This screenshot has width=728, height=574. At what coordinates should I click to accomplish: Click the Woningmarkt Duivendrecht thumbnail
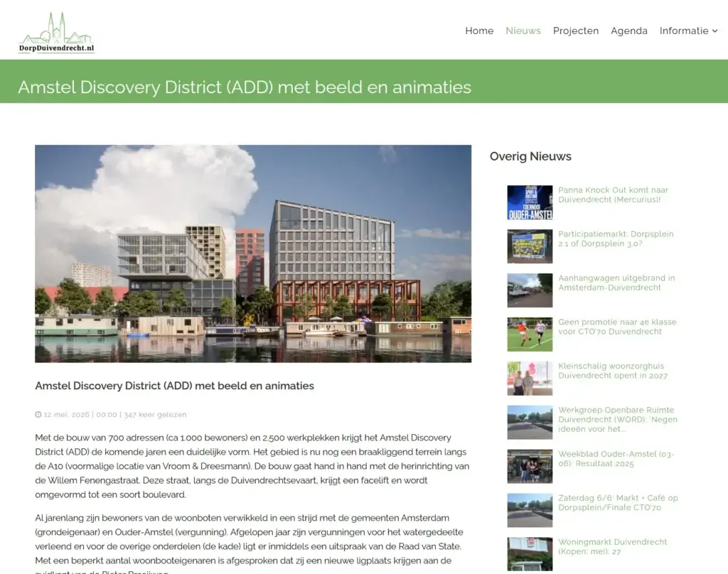tap(530, 554)
